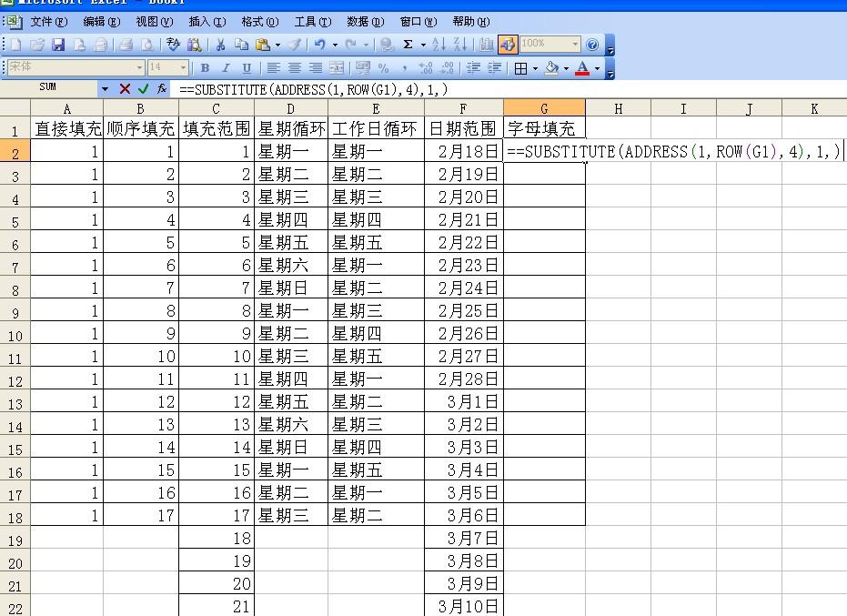The height and width of the screenshot is (616, 847).
Task: Select the column G header
Action: coord(544,107)
